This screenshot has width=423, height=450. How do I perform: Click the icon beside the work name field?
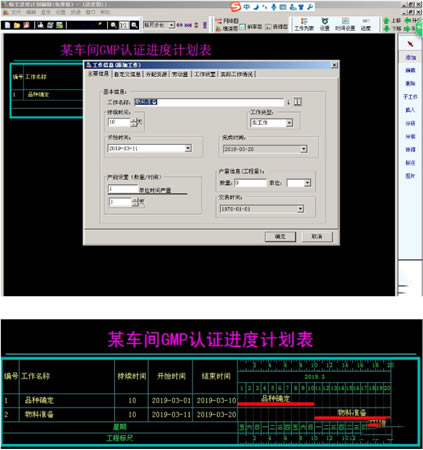tap(298, 102)
